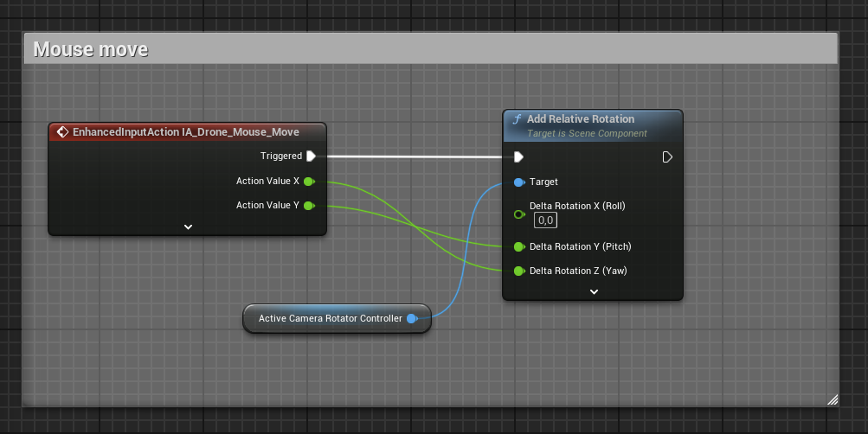
Task: Click the Action Value X label
Action: [267, 181]
